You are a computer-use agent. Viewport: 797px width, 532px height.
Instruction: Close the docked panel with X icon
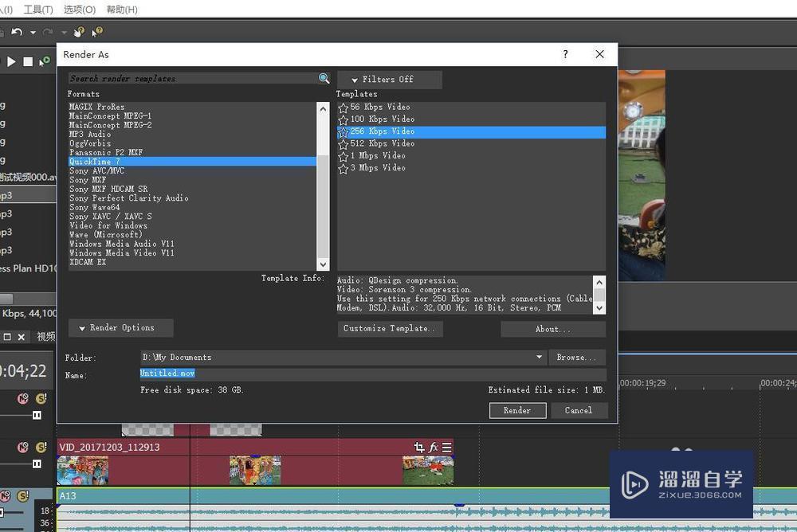[22, 337]
